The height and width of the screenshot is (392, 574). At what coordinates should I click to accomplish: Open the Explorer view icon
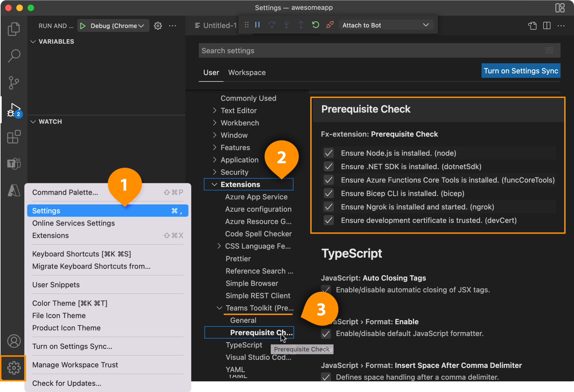pos(14,29)
